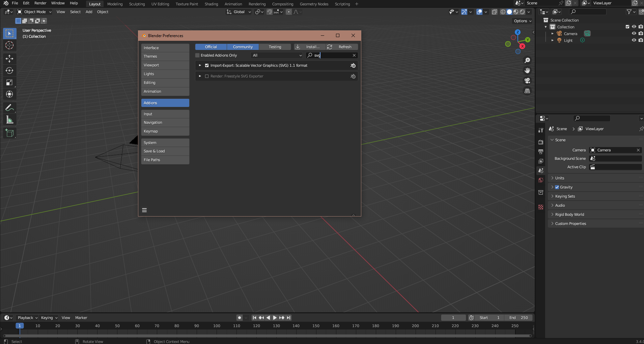The image size is (644, 344).
Task: Enable the Freestyle SVG Exporter add-on
Action: click(207, 76)
